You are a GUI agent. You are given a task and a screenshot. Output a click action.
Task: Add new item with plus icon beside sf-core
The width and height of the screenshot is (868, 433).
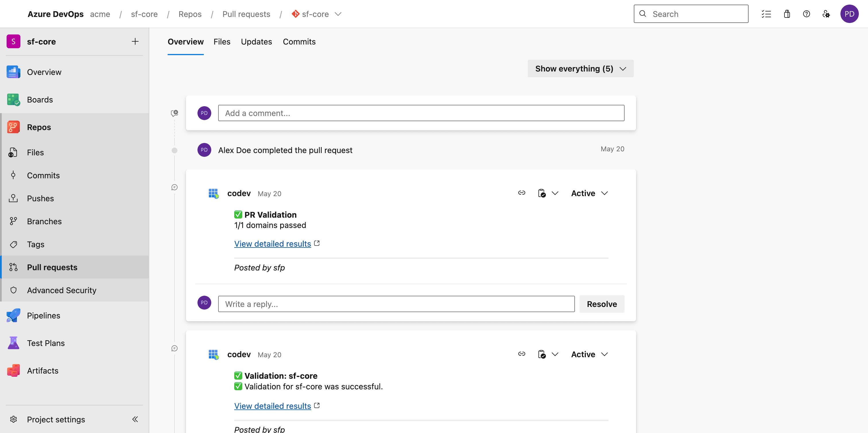tap(135, 41)
